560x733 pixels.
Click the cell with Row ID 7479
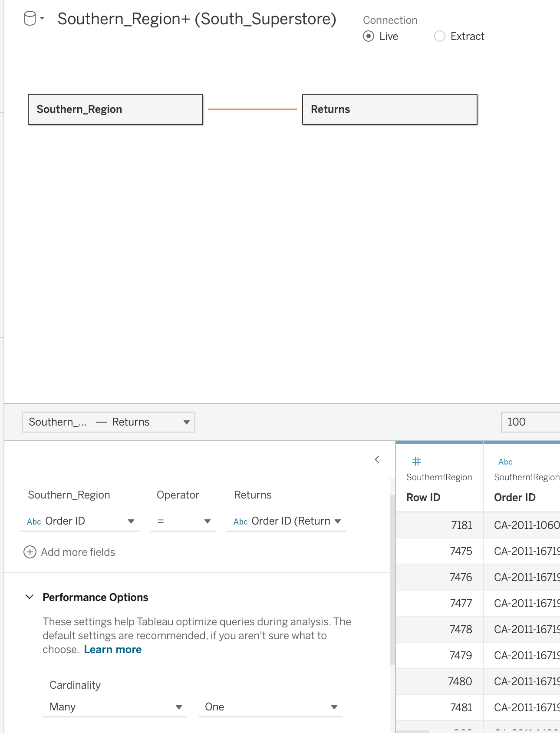(x=439, y=656)
